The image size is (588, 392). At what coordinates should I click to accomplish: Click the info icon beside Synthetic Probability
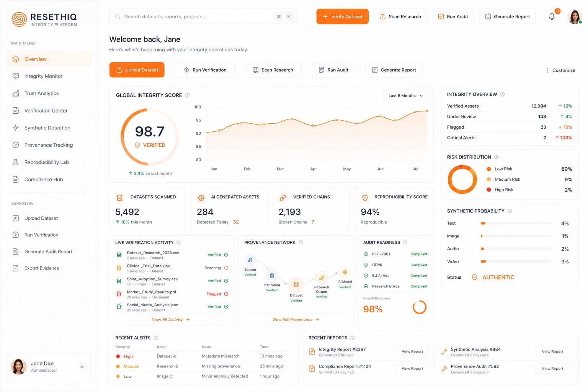(510, 211)
